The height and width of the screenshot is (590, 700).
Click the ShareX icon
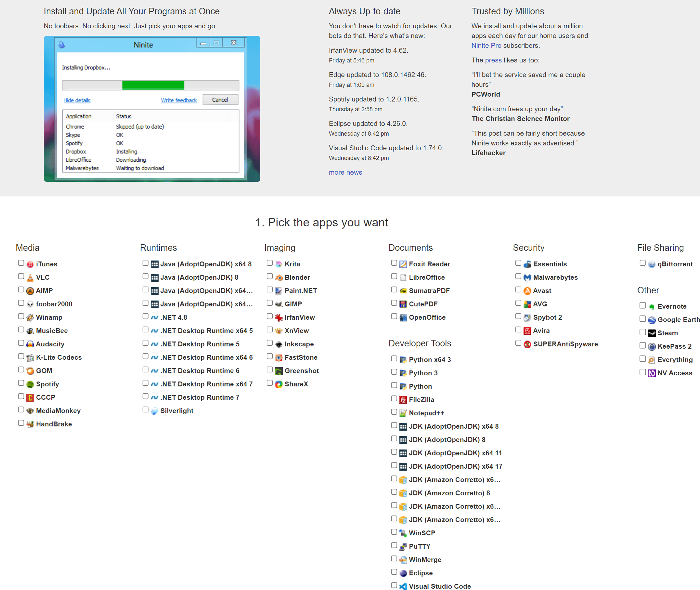[x=279, y=384]
